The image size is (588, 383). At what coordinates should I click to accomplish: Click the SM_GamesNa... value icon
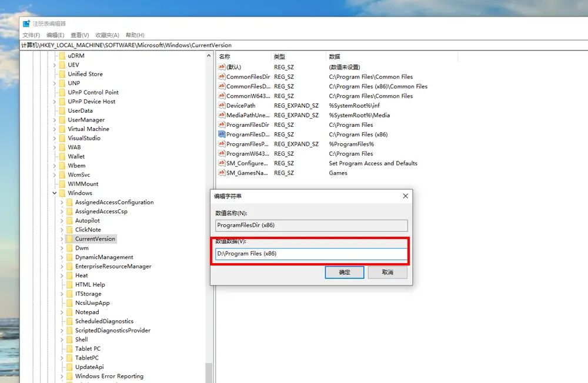(222, 173)
